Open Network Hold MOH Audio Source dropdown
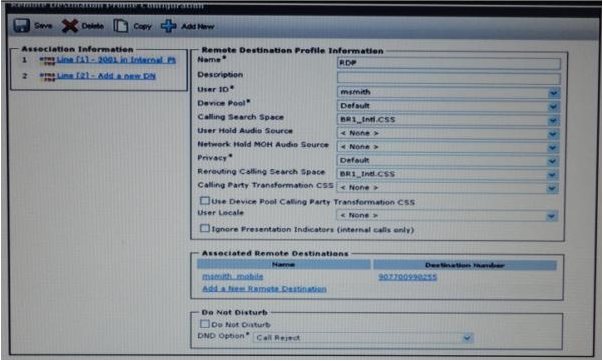Viewport: 603px width, 361px height. (x=448, y=147)
